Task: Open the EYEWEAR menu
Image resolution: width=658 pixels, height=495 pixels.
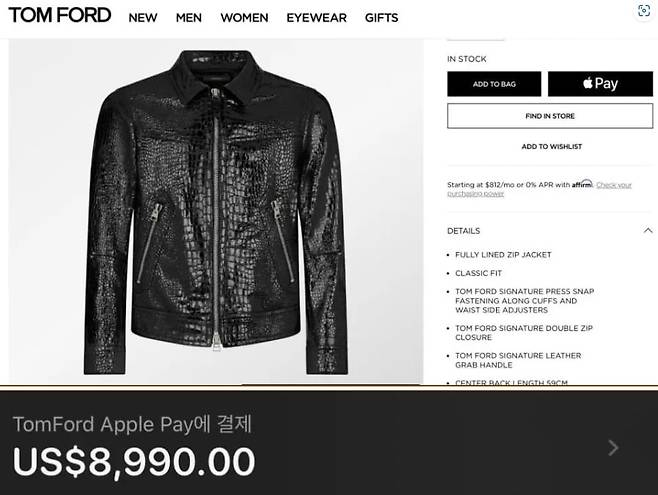Action: [x=316, y=18]
